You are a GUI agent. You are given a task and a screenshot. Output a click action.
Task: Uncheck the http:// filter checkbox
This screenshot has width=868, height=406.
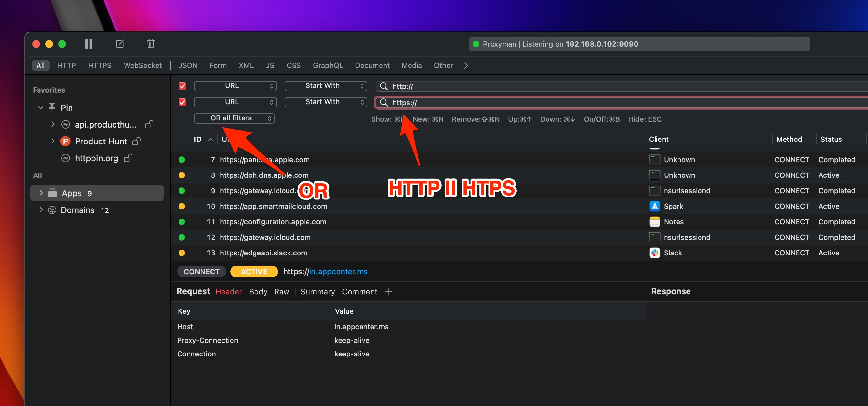(x=182, y=86)
